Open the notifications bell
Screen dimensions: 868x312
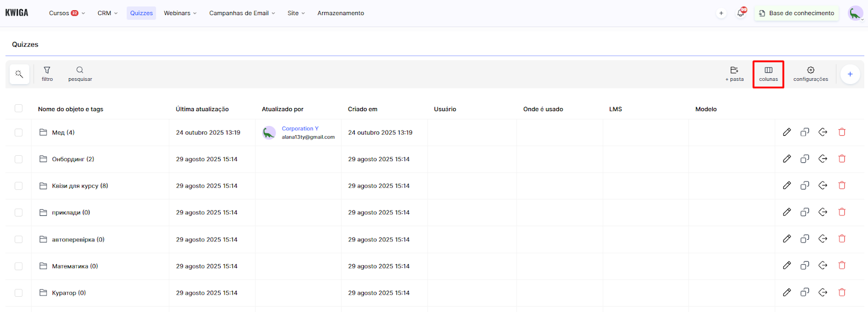coord(741,13)
